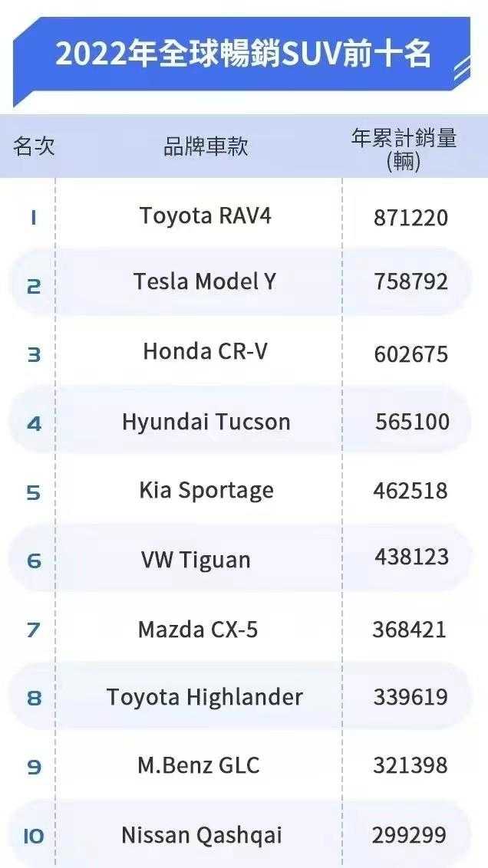Click sales figure 871220
Image resolution: width=488 pixels, height=868 pixels.
(x=411, y=218)
